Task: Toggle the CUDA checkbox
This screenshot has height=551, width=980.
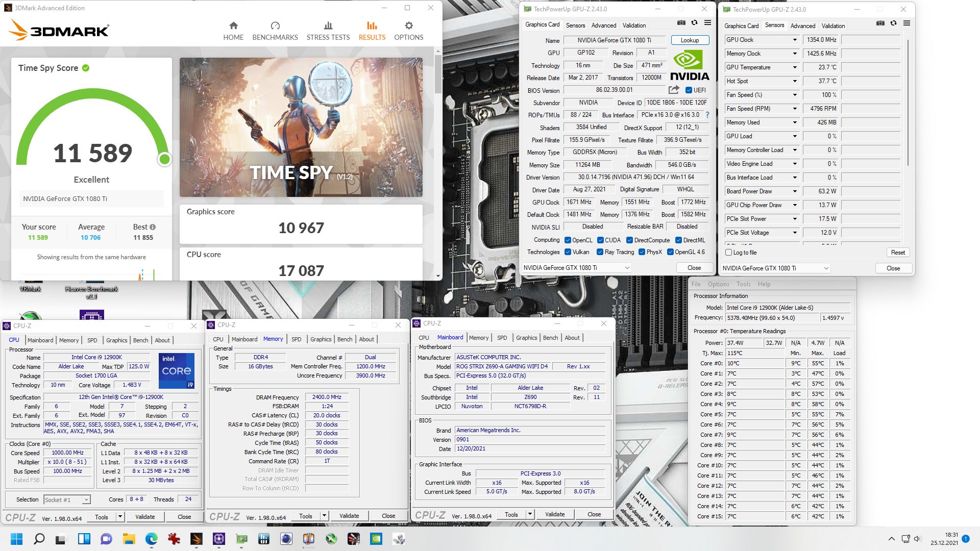Action: pos(600,240)
